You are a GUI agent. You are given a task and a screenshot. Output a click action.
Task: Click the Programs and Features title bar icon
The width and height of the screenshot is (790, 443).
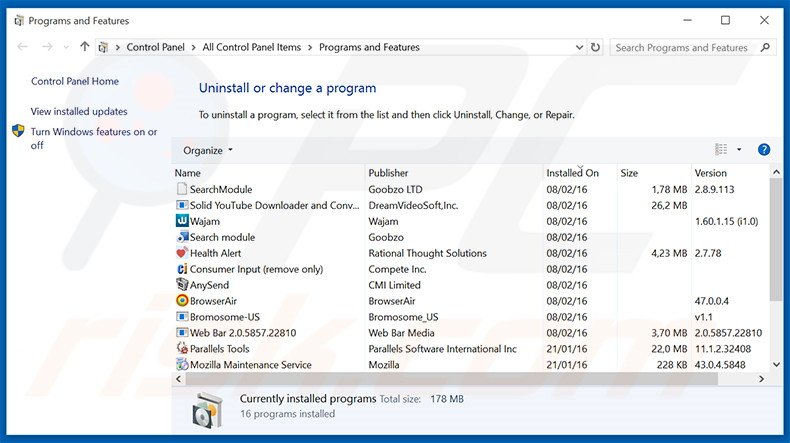pyautogui.click(x=19, y=21)
